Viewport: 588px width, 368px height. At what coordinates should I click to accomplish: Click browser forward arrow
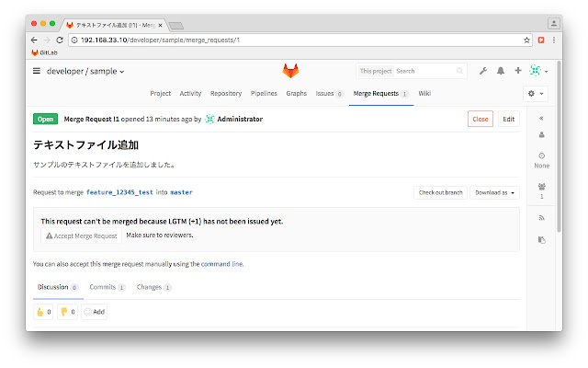47,40
